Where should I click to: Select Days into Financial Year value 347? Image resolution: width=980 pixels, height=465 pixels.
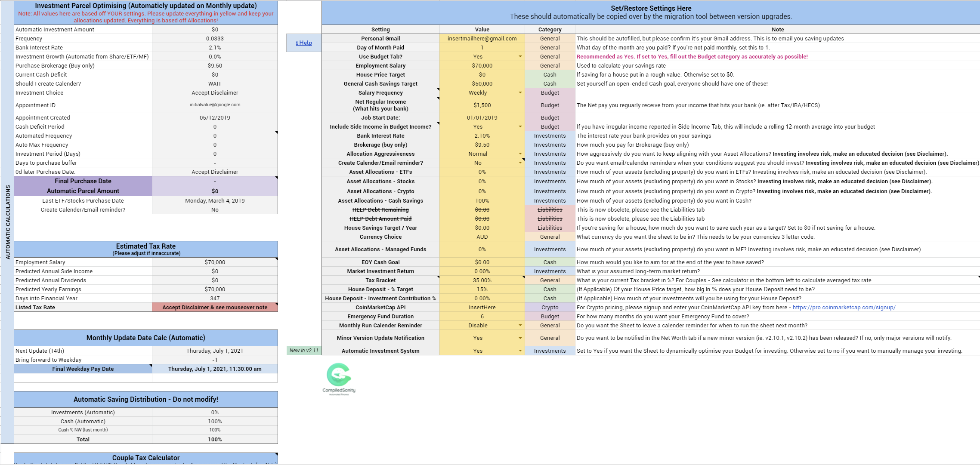215,298
